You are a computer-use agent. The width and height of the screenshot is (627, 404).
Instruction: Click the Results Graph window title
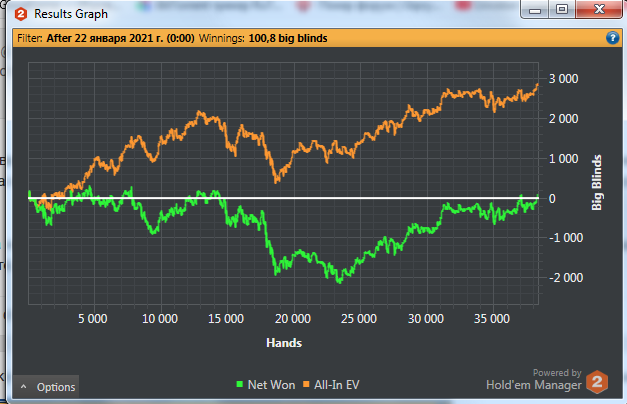coord(71,14)
